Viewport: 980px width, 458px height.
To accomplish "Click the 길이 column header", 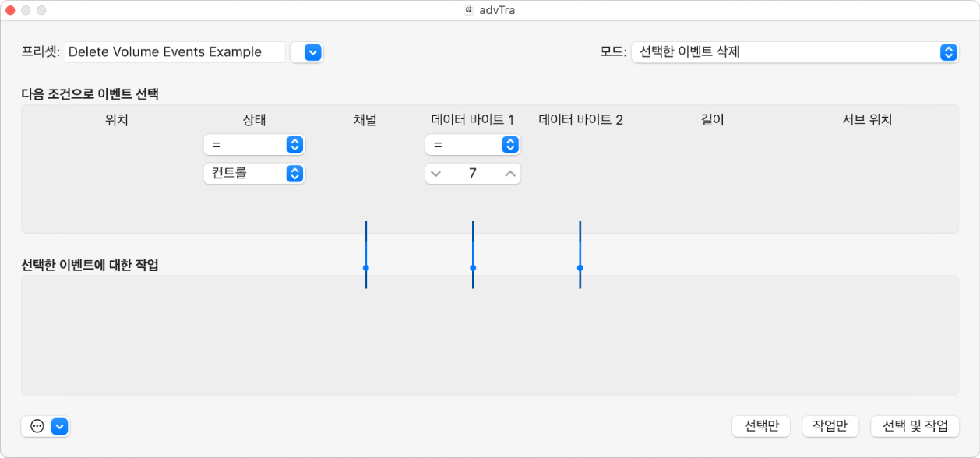I will point(713,120).
